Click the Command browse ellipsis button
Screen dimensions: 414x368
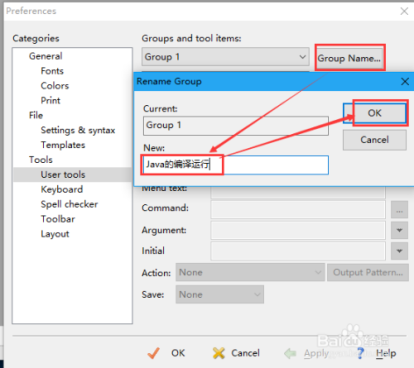pos(399,210)
